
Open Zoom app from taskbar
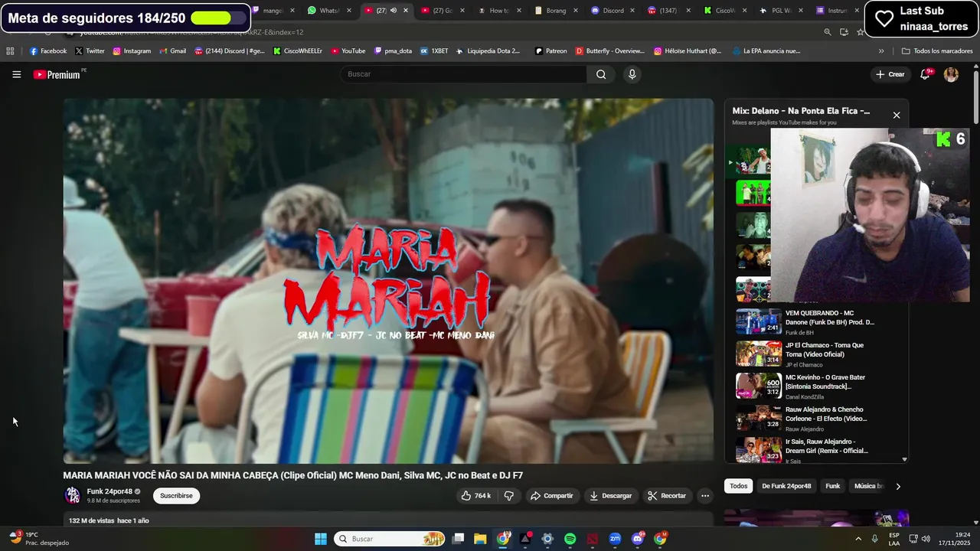pos(615,539)
